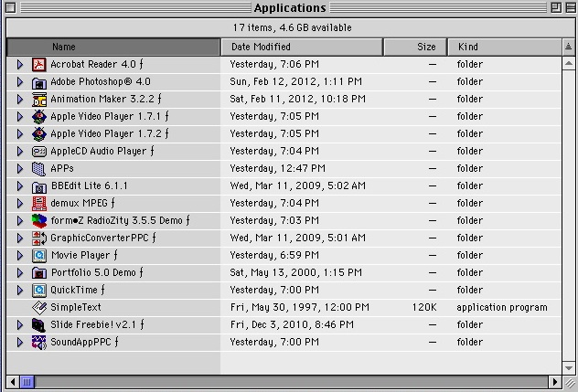Click the QuickTime folder icon
Screen dimensions: 578x392
(x=38, y=291)
